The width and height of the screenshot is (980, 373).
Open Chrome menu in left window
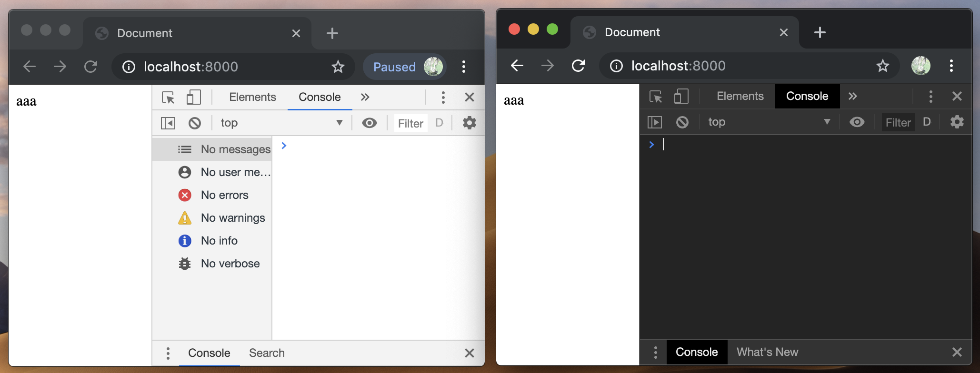[x=463, y=67]
